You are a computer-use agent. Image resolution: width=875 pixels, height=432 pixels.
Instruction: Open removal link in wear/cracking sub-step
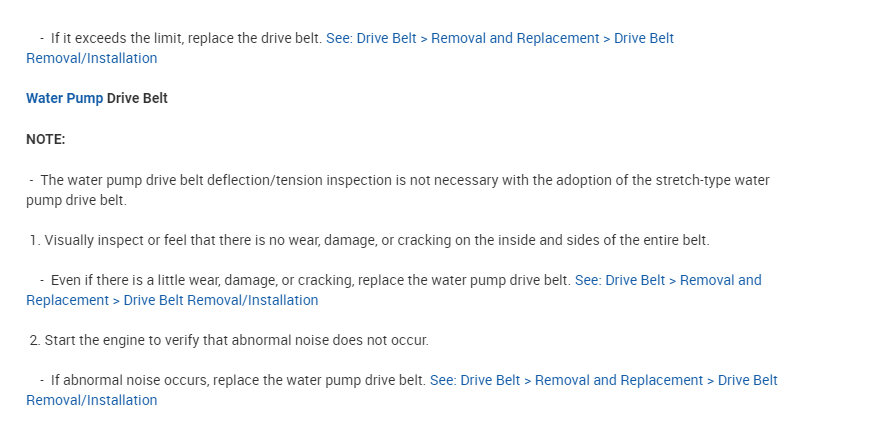667,280
